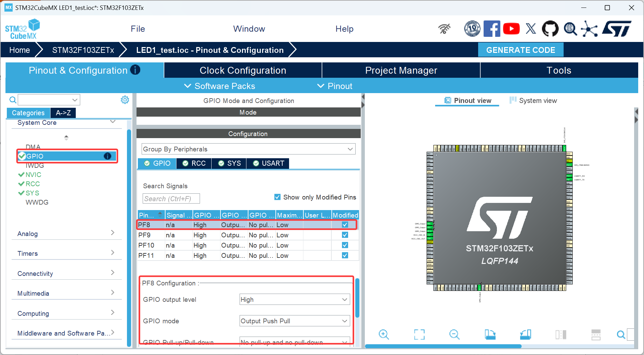The image size is (644, 355).
Task: Open the Group By Peripherals dropdown
Action: 248,149
